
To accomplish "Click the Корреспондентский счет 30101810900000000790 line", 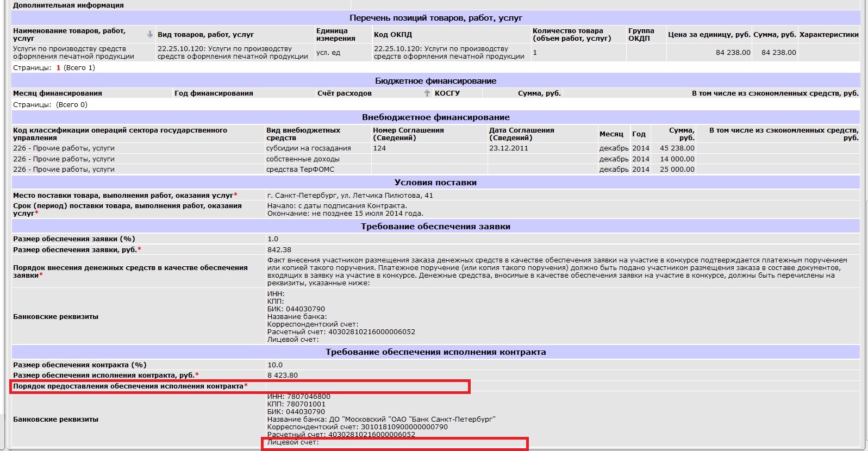I will (x=358, y=427).
